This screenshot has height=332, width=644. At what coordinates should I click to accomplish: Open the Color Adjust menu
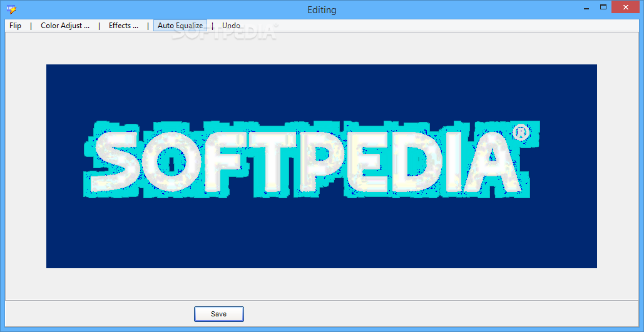(65, 26)
